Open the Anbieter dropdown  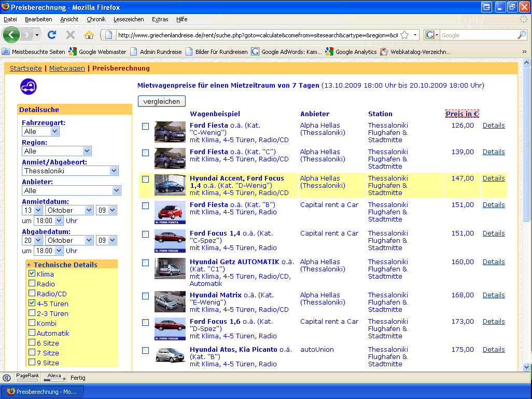71,190
